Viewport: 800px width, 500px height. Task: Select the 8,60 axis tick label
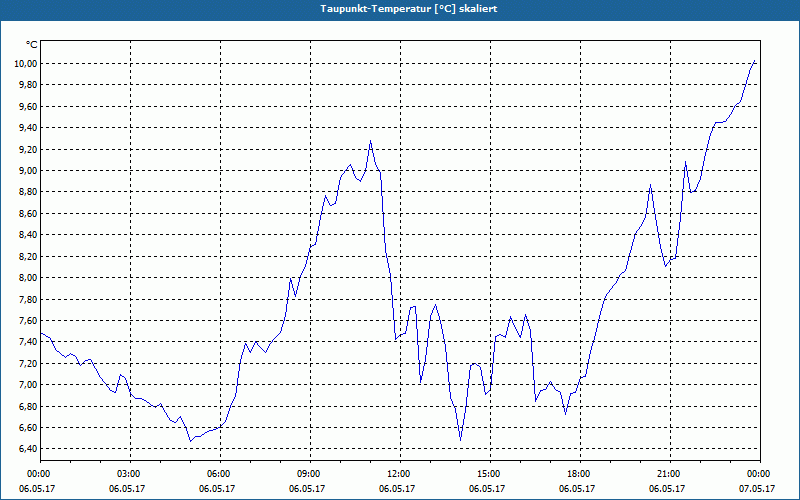tap(28, 213)
